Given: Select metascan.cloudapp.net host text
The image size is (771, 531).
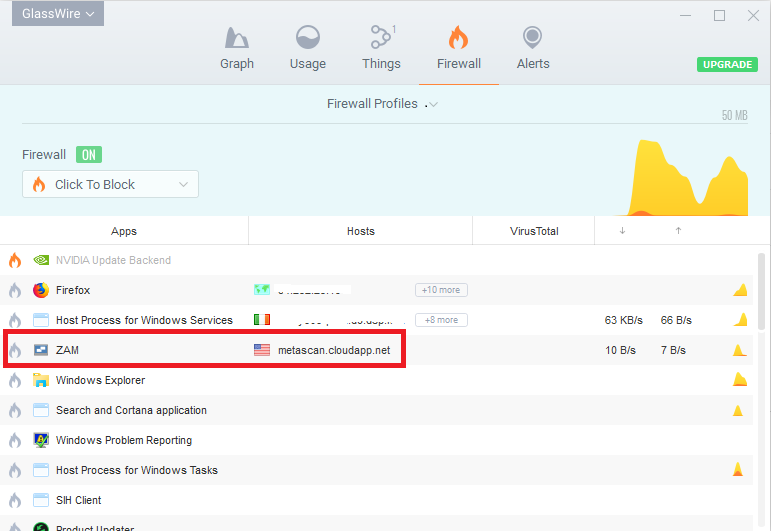Looking at the screenshot, I should tap(334, 350).
